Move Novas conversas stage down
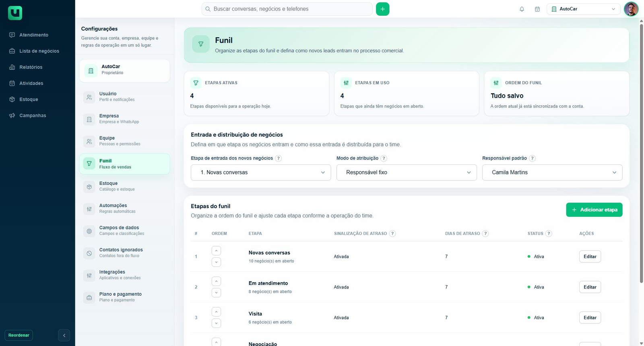This screenshot has height=346, width=644. (216, 262)
